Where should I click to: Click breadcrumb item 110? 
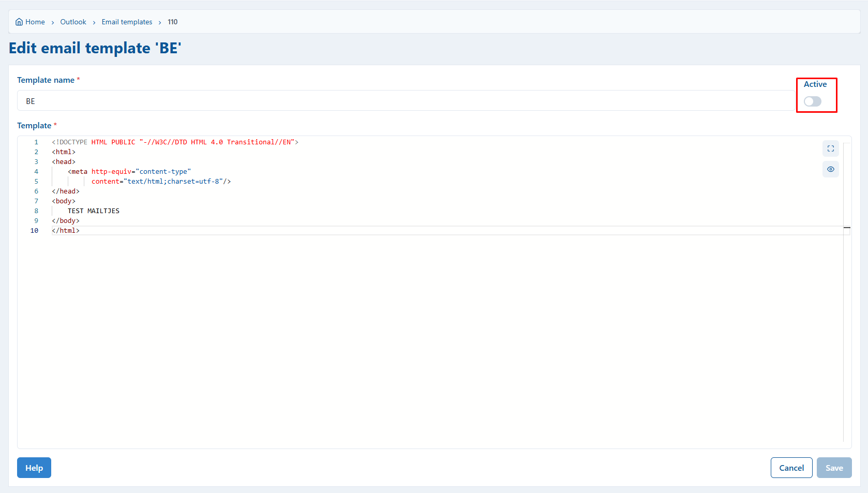coord(172,22)
